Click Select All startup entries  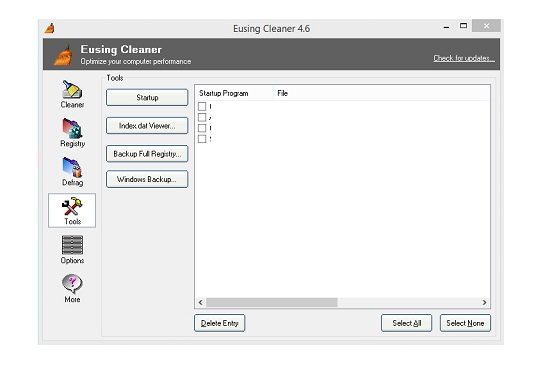(x=407, y=323)
